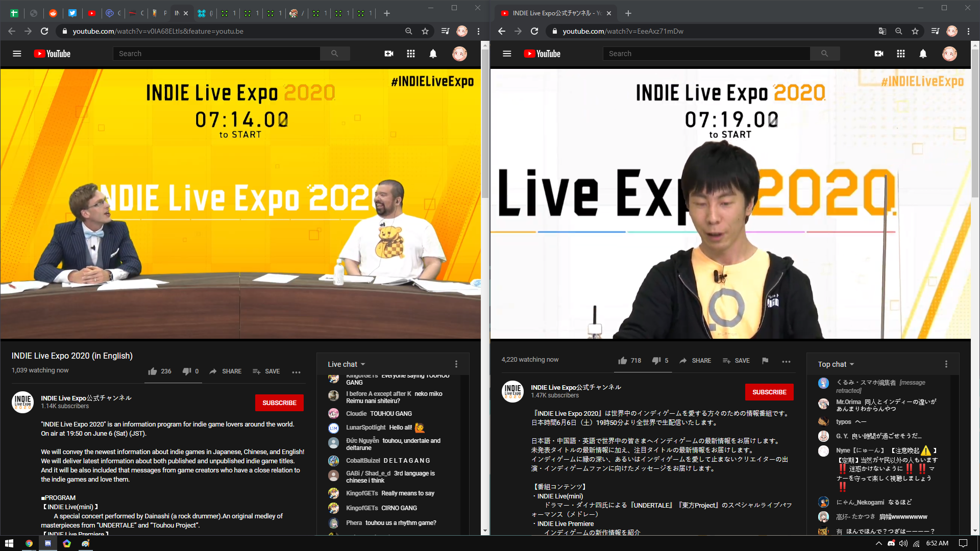The width and height of the screenshot is (980, 551).
Task: Expand the Top chat mode dropdown
Action: pos(836,364)
